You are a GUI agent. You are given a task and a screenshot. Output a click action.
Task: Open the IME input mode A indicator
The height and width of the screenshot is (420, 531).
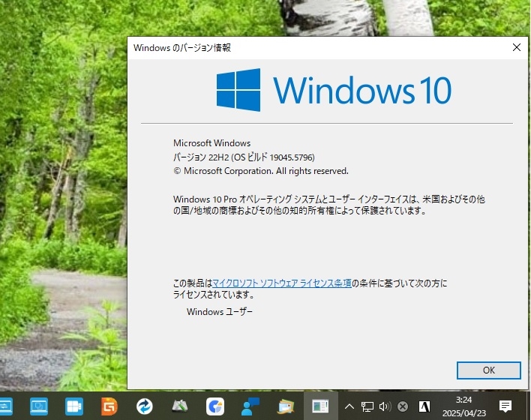[424, 406]
